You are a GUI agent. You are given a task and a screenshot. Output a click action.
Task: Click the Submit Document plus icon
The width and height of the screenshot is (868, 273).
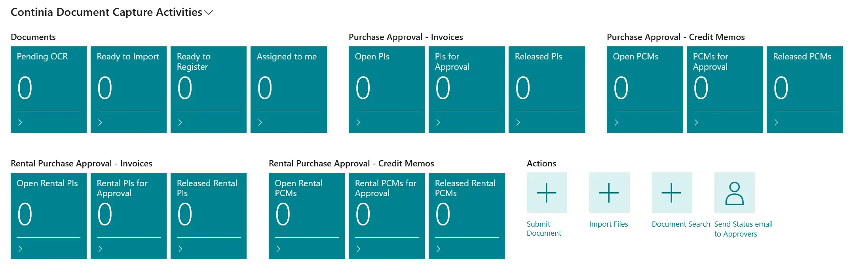(x=546, y=193)
